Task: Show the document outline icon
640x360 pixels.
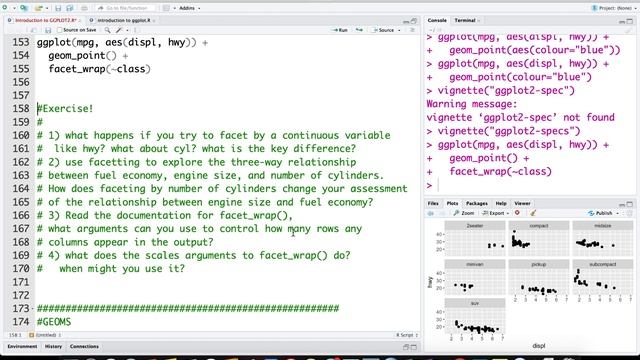Action: tap(412, 30)
